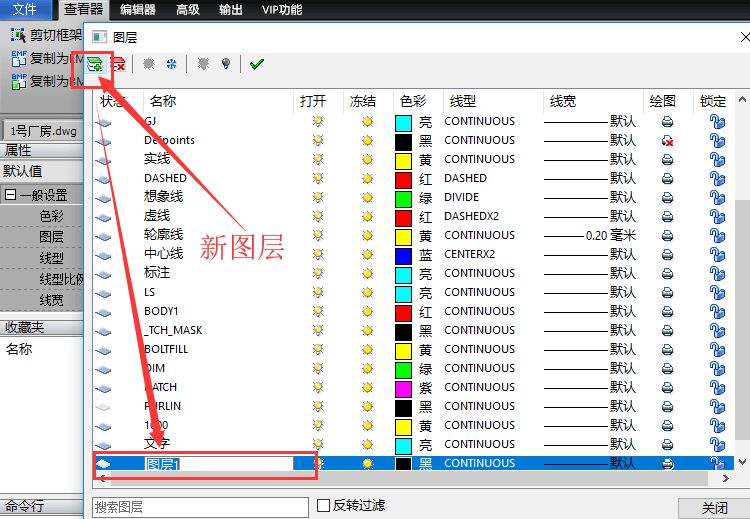Click the Copy as BMP icon
This screenshot has height=519, width=750.
tap(19, 81)
